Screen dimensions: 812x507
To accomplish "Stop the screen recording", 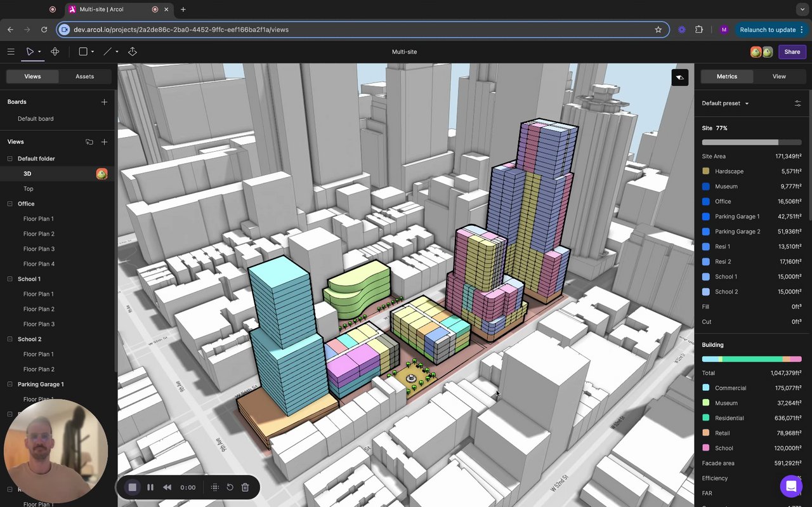I will [x=133, y=487].
